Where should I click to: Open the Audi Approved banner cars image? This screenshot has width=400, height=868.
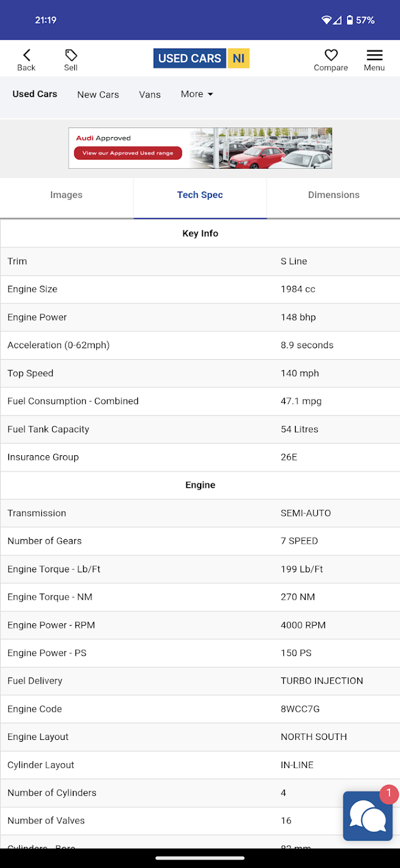(x=260, y=148)
